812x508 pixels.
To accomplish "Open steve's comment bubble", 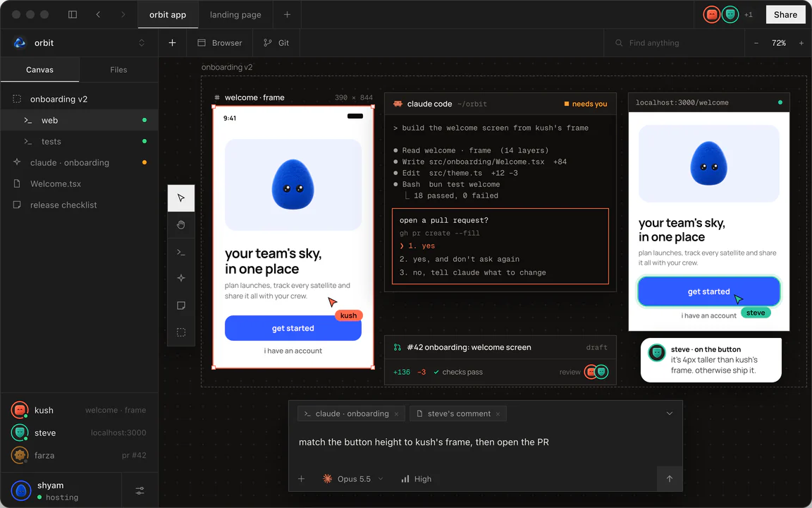I will pos(711,361).
